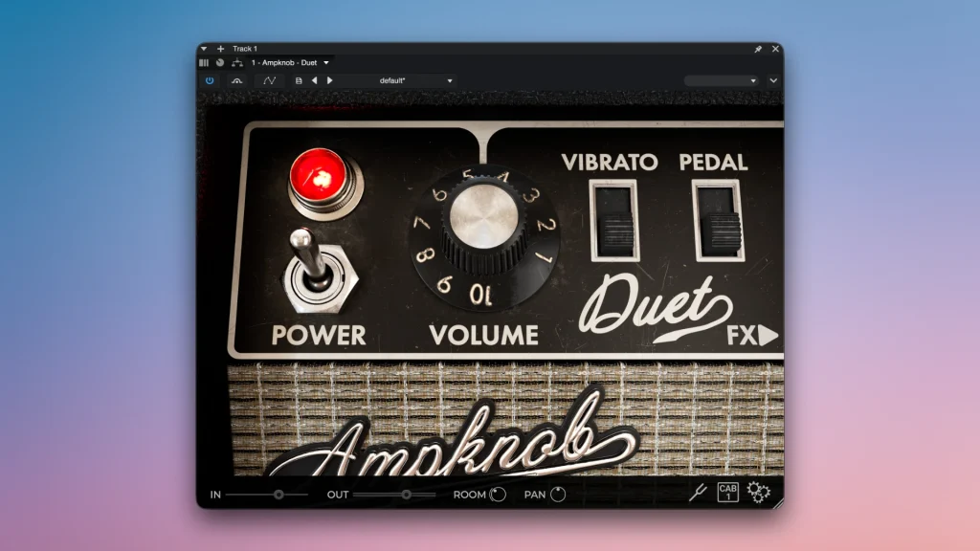980x551 pixels.
Task: Go to previous preset arrow
Action: pos(314,80)
